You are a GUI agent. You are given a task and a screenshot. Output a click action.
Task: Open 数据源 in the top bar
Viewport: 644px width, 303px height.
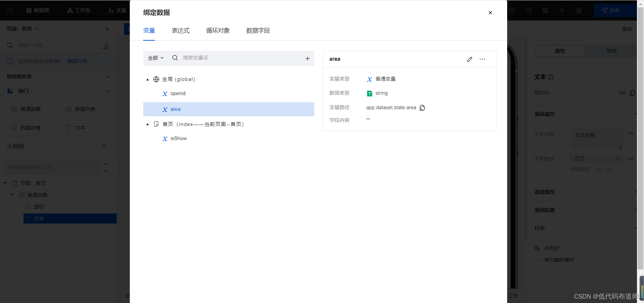pos(38,10)
